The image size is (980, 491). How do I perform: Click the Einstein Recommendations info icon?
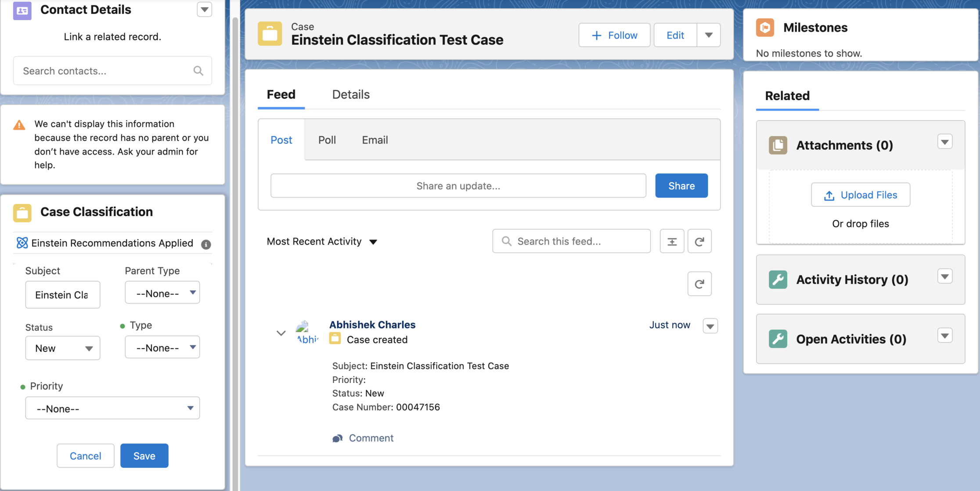coord(206,244)
